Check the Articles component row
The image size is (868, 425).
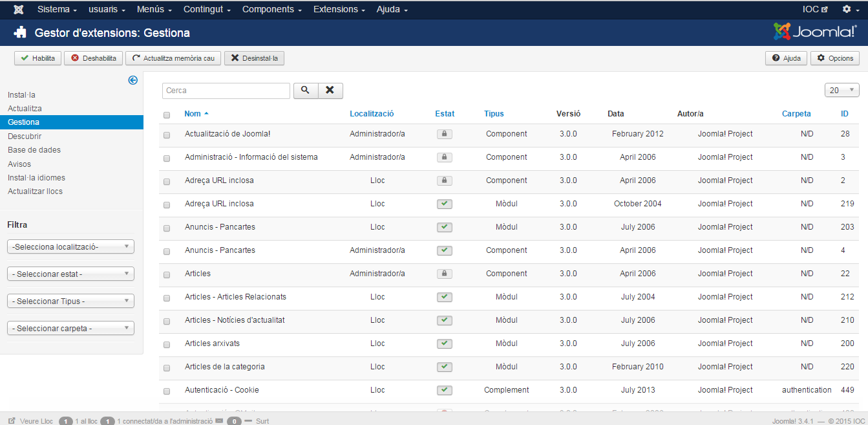pos(167,275)
